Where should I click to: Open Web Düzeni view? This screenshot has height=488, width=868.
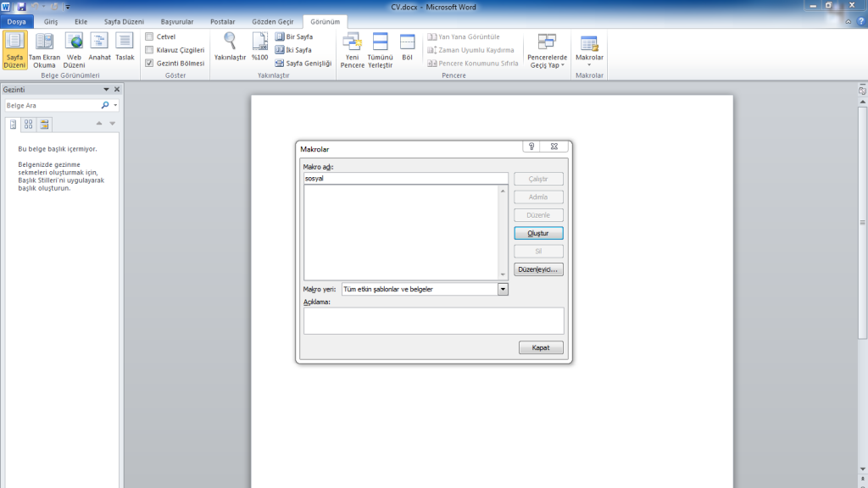(75, 42)
